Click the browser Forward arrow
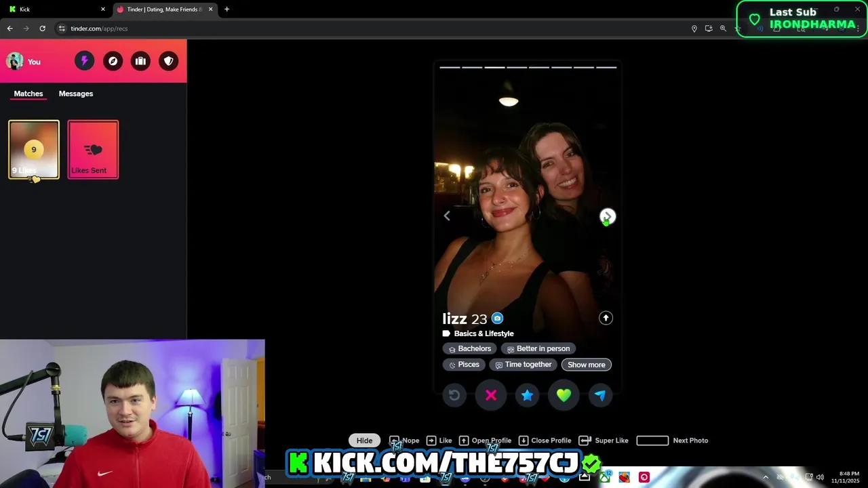 pyautogui.click(x=26, y=28)
